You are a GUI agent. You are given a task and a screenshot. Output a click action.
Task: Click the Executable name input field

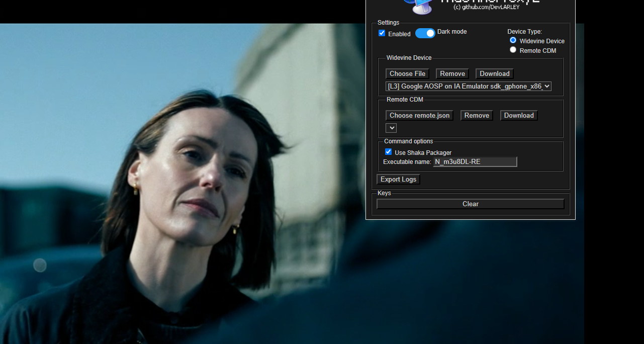coord(475,162)
